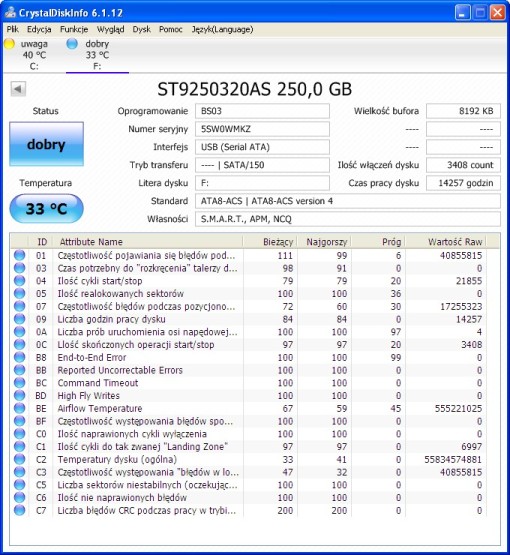Click the 33 °C temperature button
This screenshot has height=555, width=510.
[x=46, y=208]
